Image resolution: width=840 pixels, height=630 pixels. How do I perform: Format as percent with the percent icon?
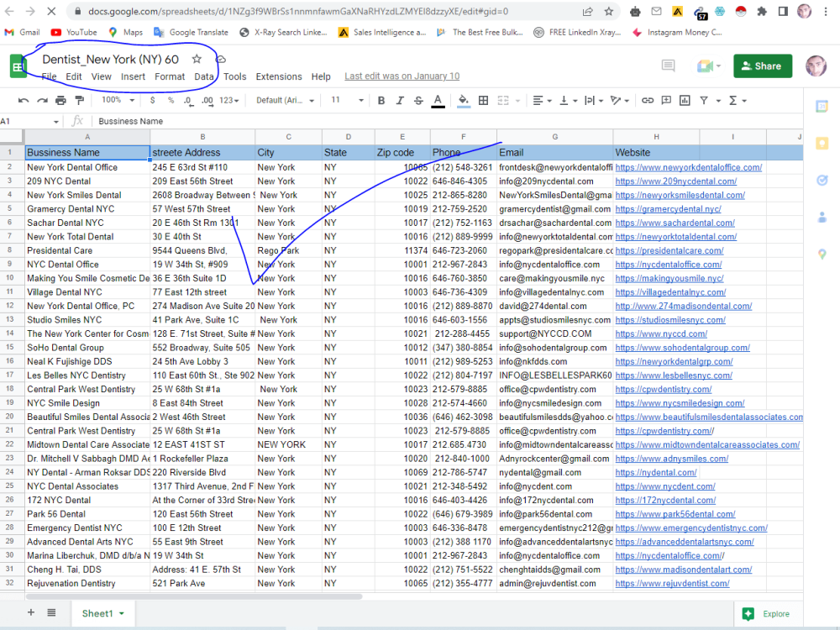click(x=171, y=100)
